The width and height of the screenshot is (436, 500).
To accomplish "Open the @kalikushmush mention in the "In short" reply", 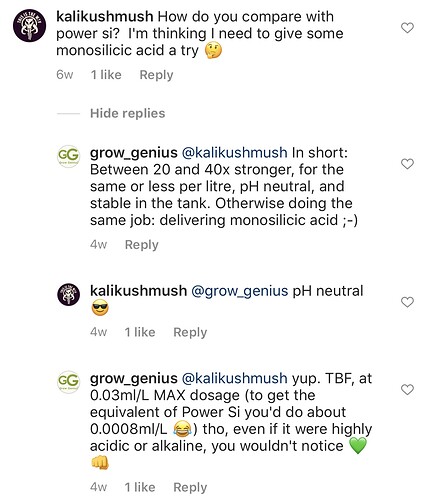I will [x=235, y=153].
